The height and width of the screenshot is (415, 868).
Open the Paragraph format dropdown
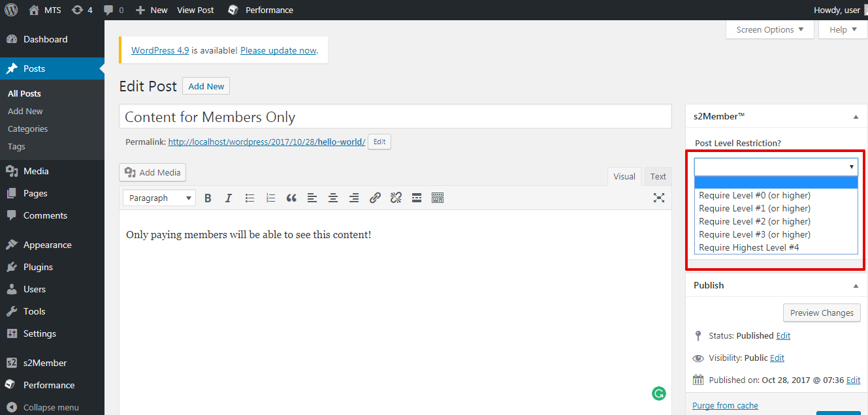pyautogui.click(x=159, y=198)
